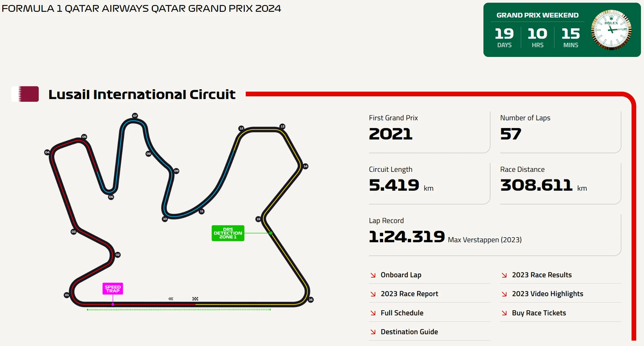Click turn 10 marker on circuit map
This screenshot has height=346, width=644.
tap(165, 219)
